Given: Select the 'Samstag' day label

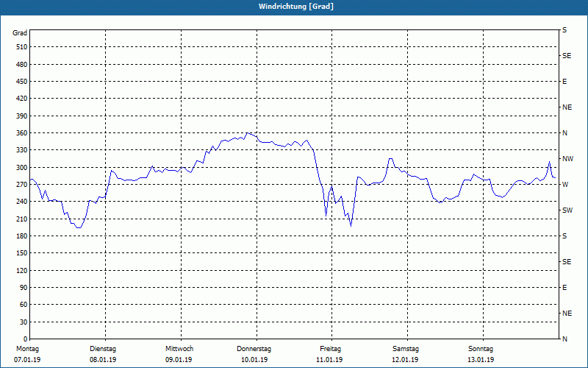Looking at the screenshot, I should tap(406, 349).
